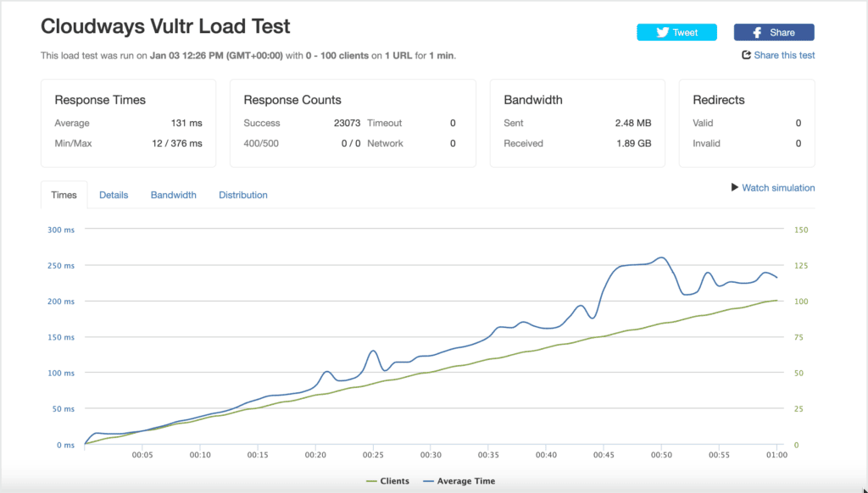Image resolution: width=868 pixels, height=493 pixels.
Task: Click the Facebook logo icon
Action: (x=757, y=33)
